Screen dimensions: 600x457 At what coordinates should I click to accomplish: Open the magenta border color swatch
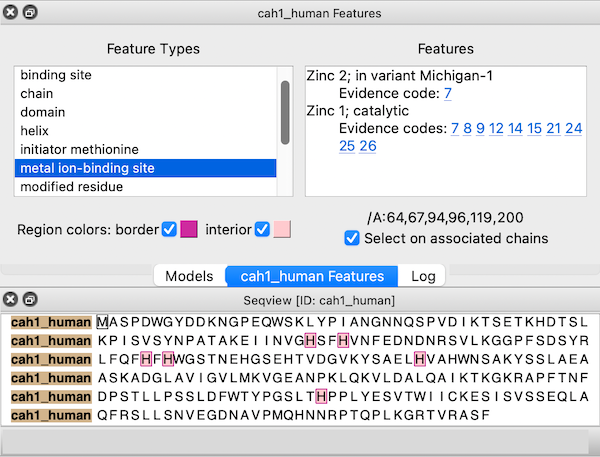click(188, 229)
